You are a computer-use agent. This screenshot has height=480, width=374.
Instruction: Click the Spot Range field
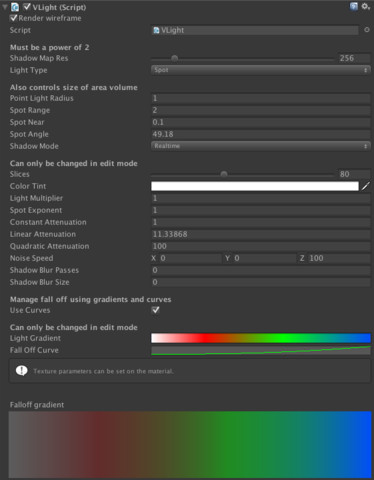coord(261,110)
